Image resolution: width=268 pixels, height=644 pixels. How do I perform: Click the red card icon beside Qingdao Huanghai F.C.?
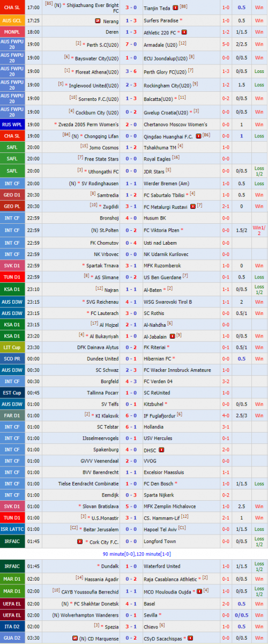click(198, 136)
